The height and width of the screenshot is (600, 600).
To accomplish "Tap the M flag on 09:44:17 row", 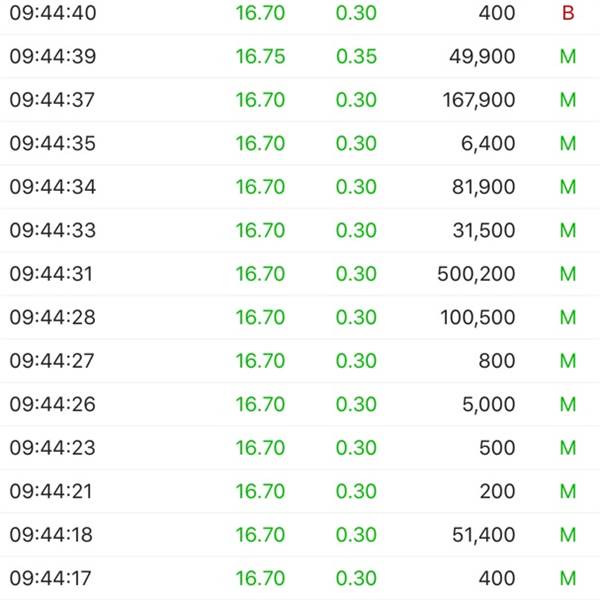I will point(568,578).
